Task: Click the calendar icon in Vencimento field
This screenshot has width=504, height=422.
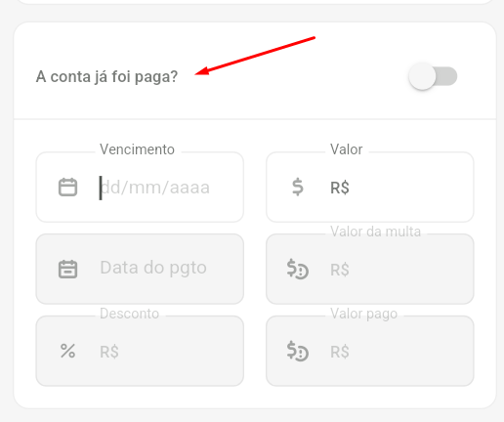Action: (67, 187)
